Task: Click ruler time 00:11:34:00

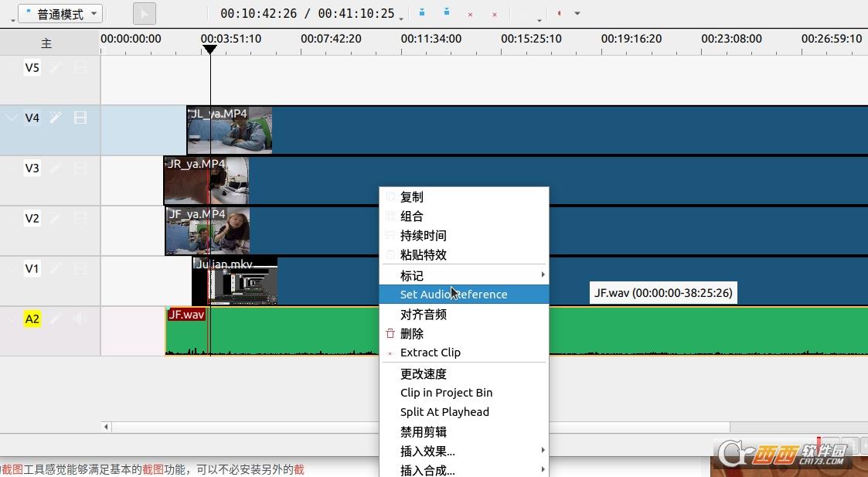Action: pyautogui.click(x=431, y=39)
